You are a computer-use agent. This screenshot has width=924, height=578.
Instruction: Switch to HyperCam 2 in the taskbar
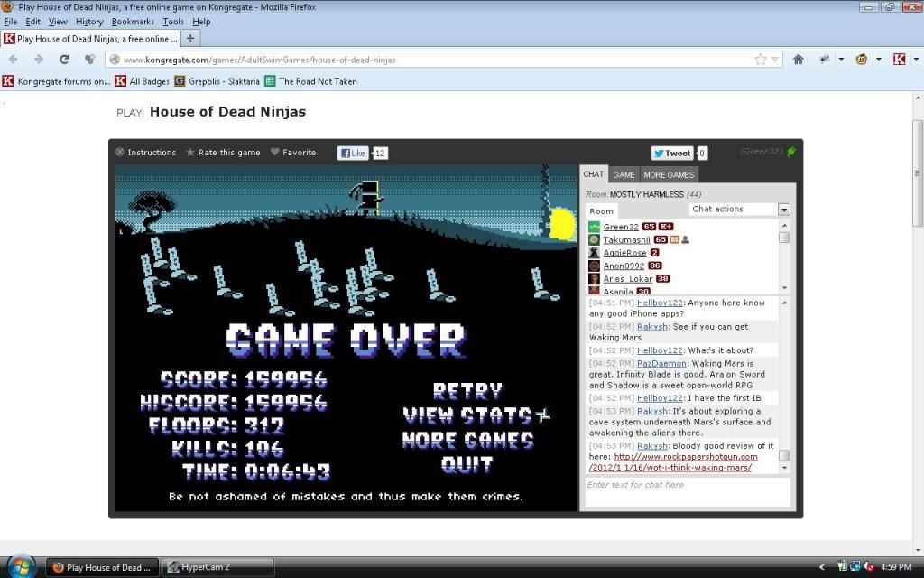click(218, 567)
